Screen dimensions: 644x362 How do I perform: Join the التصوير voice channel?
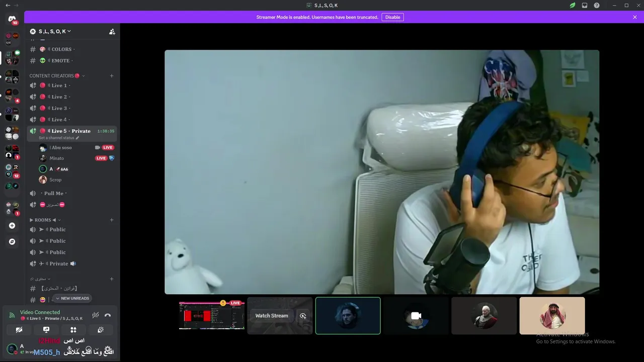72,205
